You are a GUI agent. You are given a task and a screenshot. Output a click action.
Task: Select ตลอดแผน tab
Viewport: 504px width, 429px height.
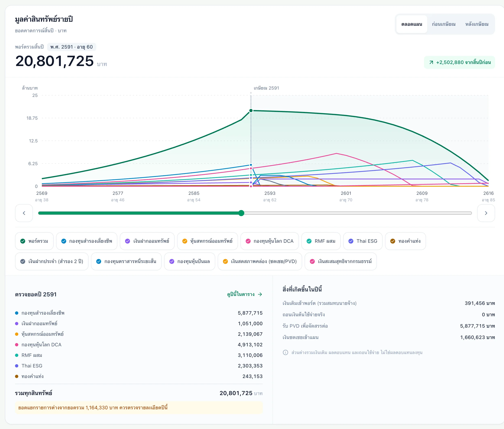412,24
